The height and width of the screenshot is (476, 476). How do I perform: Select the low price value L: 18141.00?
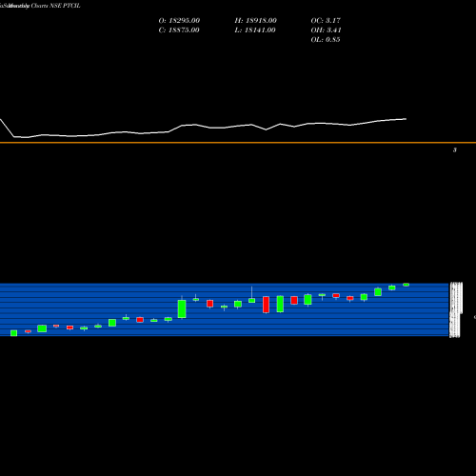[x=255, y=30]
